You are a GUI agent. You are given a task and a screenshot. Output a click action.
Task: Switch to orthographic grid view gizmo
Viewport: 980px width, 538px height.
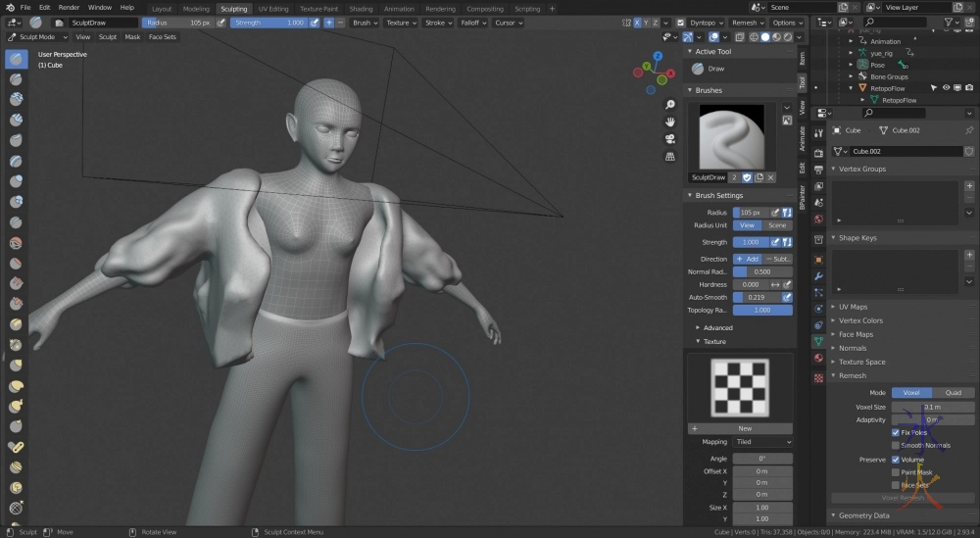coord(670,156)
